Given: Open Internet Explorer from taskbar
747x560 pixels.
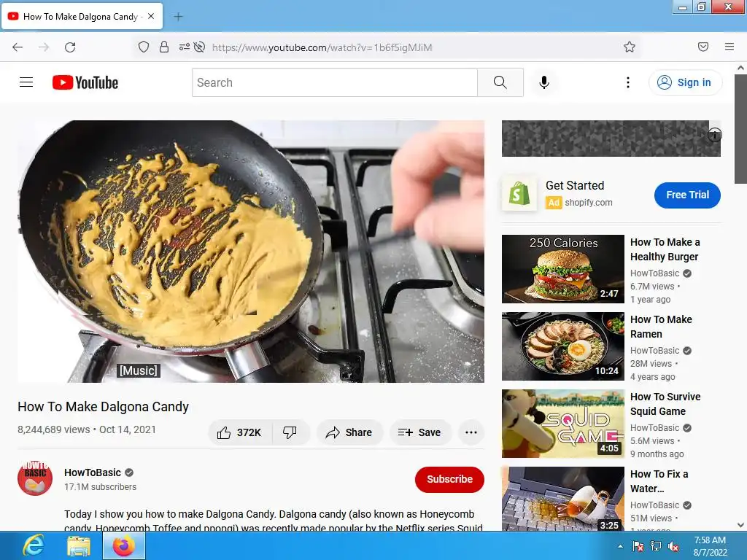Looking at the screenshot, I should (34, 545).
